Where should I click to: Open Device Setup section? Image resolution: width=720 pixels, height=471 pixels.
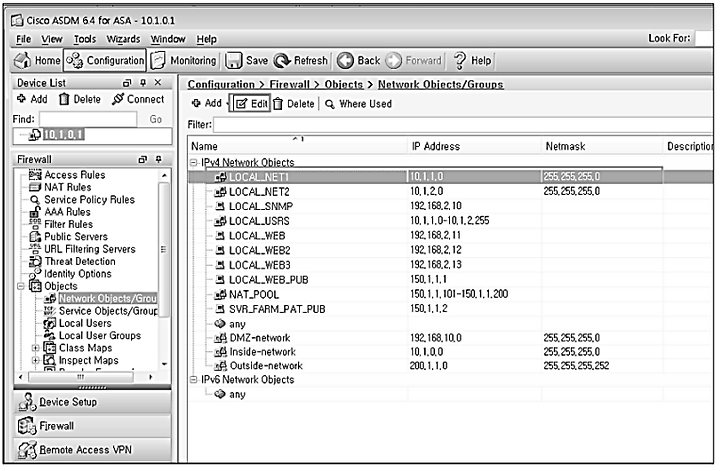click(92, 402)
